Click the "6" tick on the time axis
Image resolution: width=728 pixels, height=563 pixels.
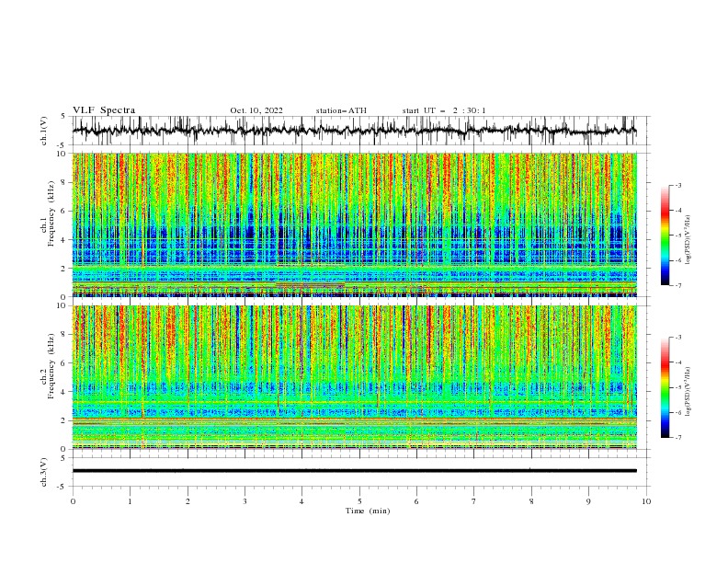coord(416,501)
